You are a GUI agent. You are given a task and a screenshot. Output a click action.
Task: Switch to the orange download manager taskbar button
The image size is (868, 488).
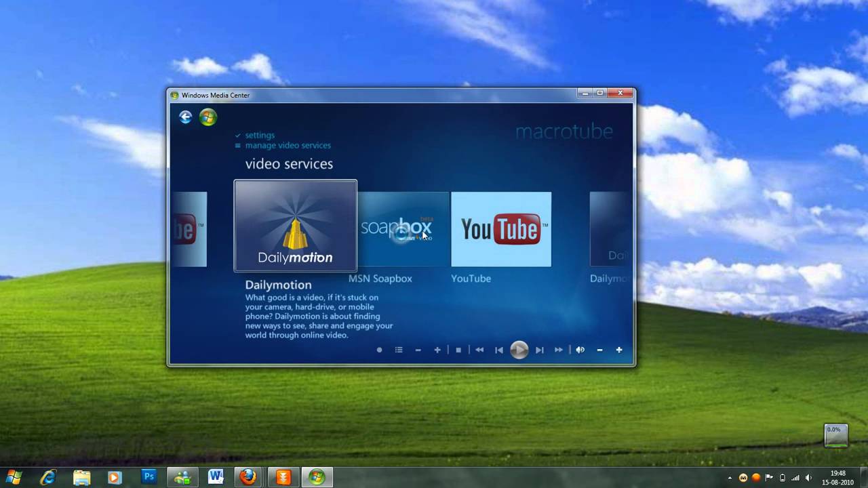[x=283, y=477]
